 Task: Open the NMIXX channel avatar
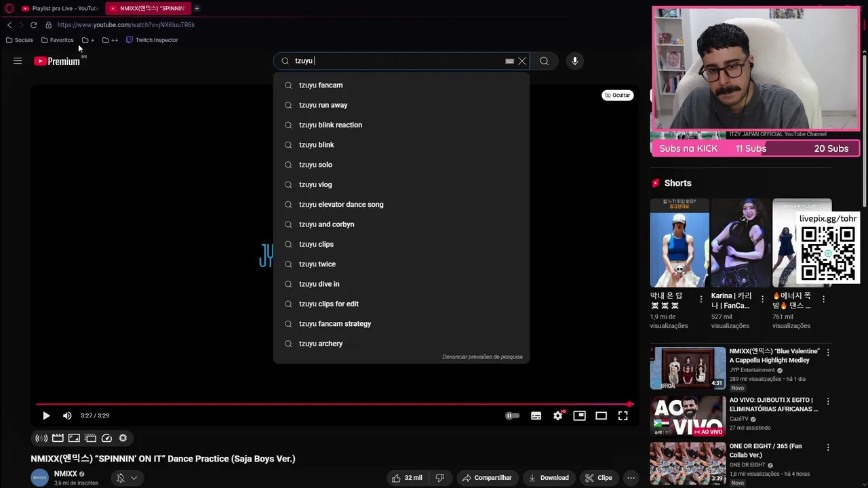(x=40, y=478)
